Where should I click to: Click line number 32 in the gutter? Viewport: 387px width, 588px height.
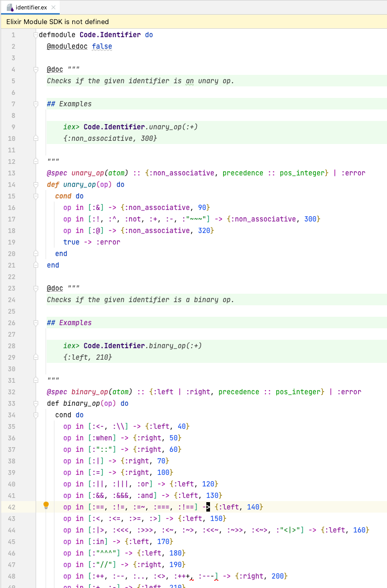[x=12, y=392]
